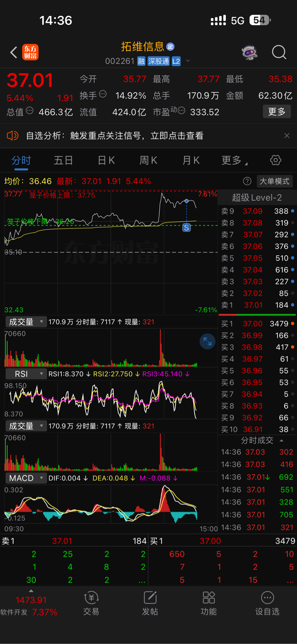This screenshot has width=297, height=644.
Task: Expand MACD indicator dropdown
Action: [26, 478]
